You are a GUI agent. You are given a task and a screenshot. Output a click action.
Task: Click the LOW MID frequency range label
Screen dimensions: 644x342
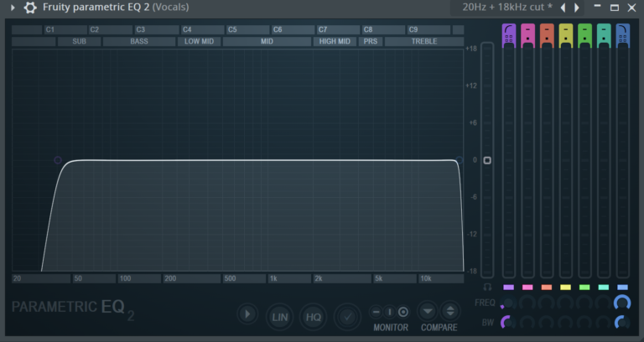point(200,41)
